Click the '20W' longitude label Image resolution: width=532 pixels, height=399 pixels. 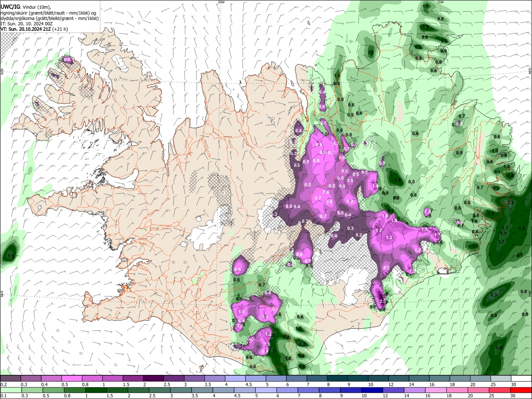[x=221, y=2]
